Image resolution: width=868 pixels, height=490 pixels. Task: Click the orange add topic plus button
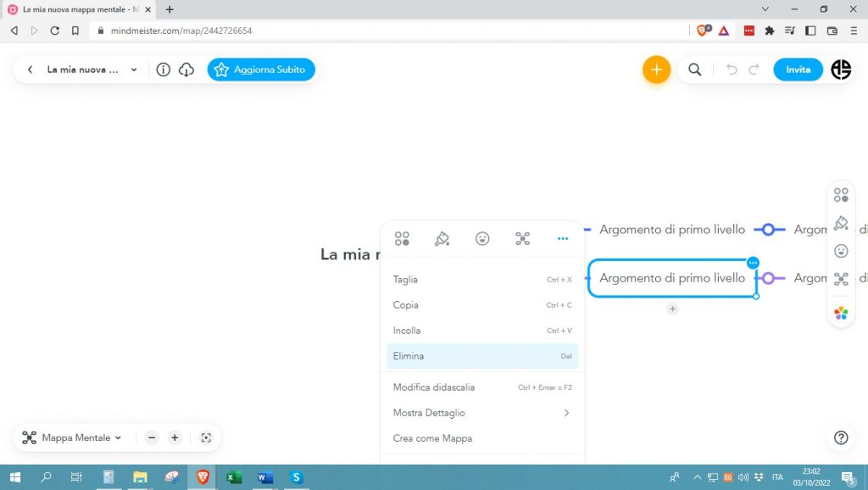pyautogui.click(x=656, y=70)
